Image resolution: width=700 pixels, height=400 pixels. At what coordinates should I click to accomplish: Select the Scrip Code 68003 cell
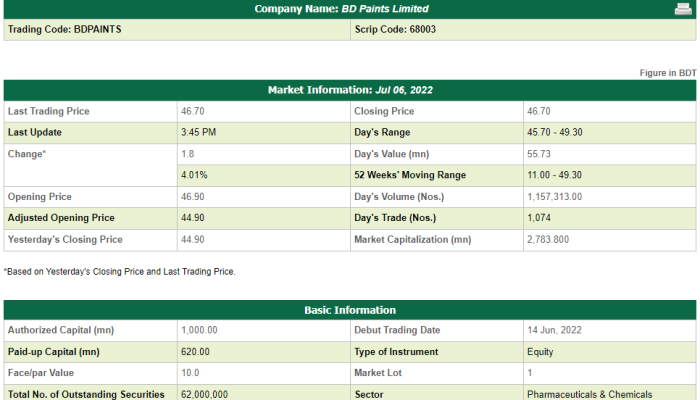point(523,29)
